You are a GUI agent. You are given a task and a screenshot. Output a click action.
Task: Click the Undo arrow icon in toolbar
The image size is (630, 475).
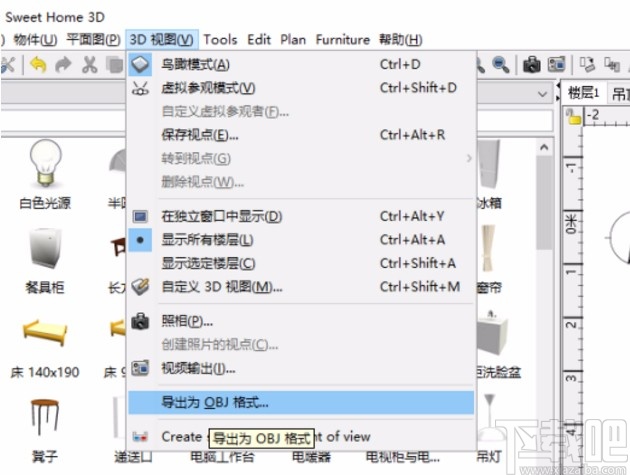[x=38, y=65]
